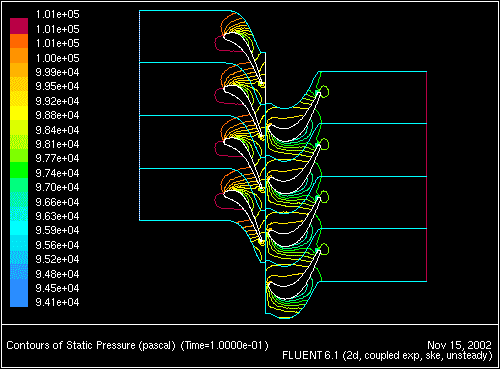Click the bright green band beside 9.74e+04
500x369 pixels.
19,170
